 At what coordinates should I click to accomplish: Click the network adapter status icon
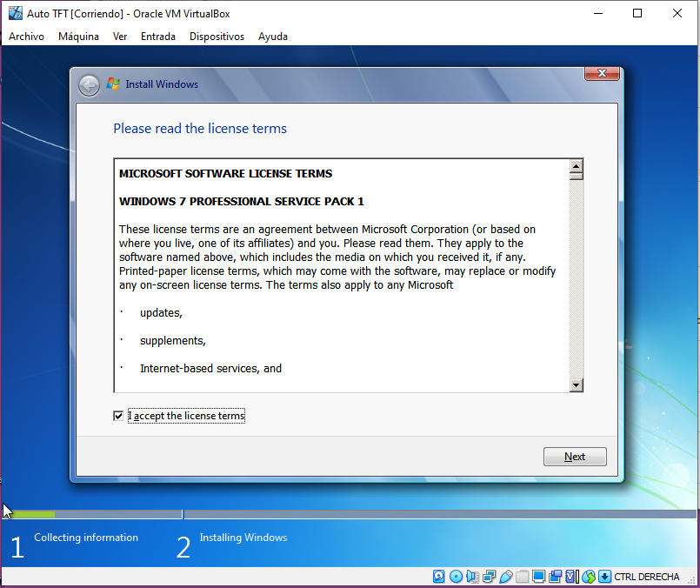coord(489,577)
